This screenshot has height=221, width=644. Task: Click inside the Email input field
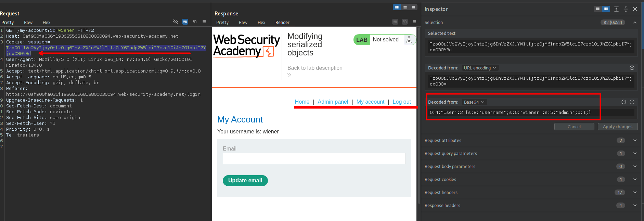[x=314, y=158]
